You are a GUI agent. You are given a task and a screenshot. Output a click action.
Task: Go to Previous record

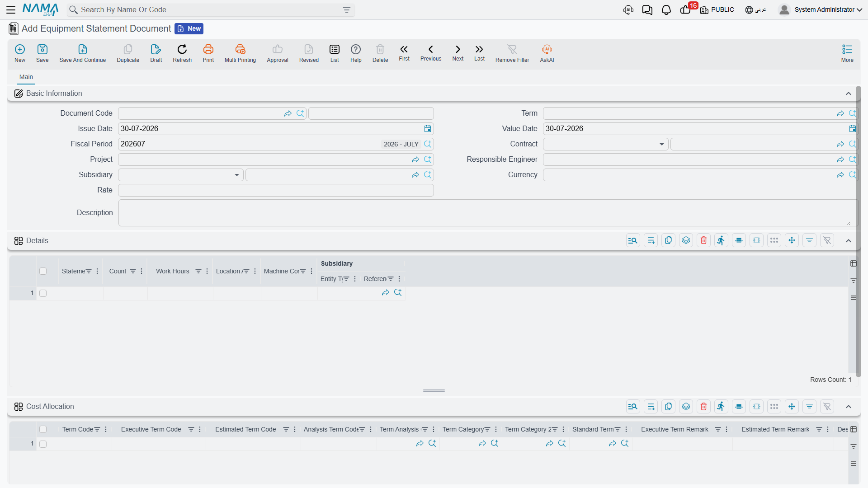coord(431,53)
